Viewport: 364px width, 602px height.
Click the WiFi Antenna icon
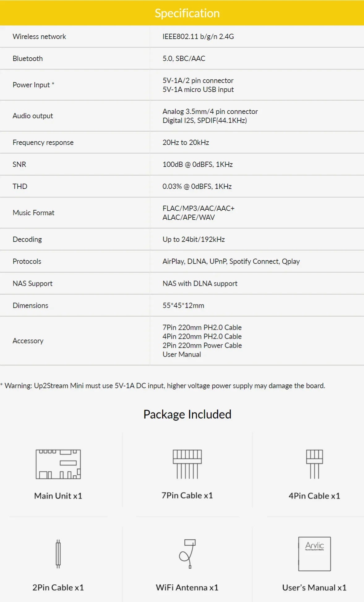187,554
